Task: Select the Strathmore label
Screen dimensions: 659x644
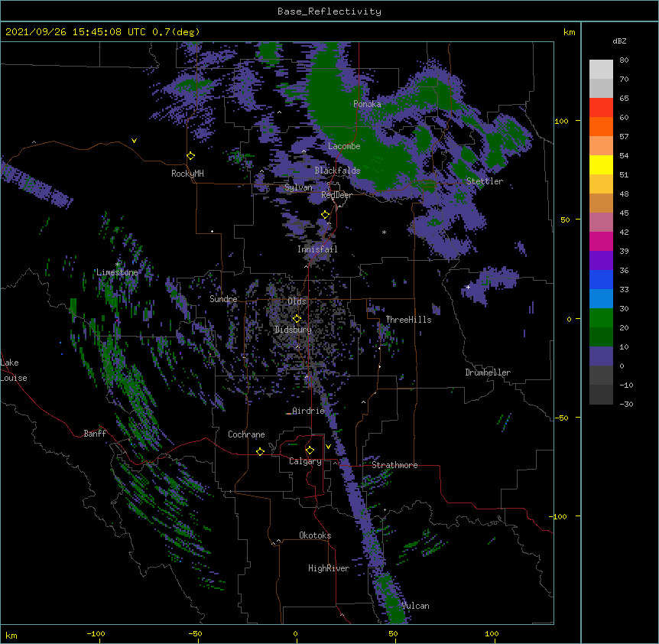Action: [x=394, y=465]
